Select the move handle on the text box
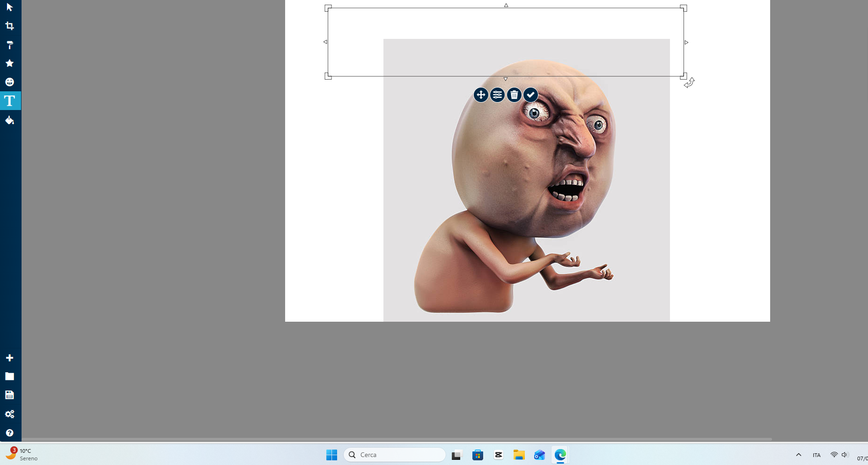The height and width of the screenshot is (465, 868). pyautogui.click(x=481, y=95)
